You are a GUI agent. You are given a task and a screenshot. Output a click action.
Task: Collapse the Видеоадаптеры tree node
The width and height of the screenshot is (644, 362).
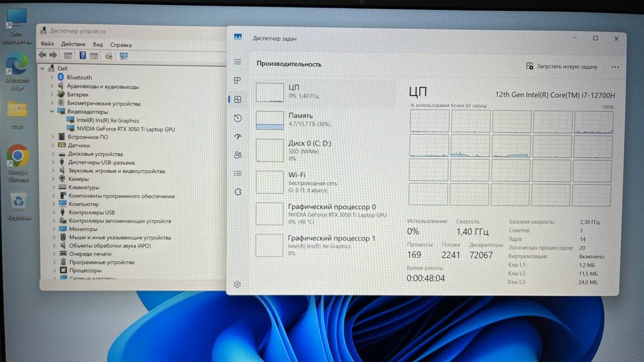click(53, 112)
